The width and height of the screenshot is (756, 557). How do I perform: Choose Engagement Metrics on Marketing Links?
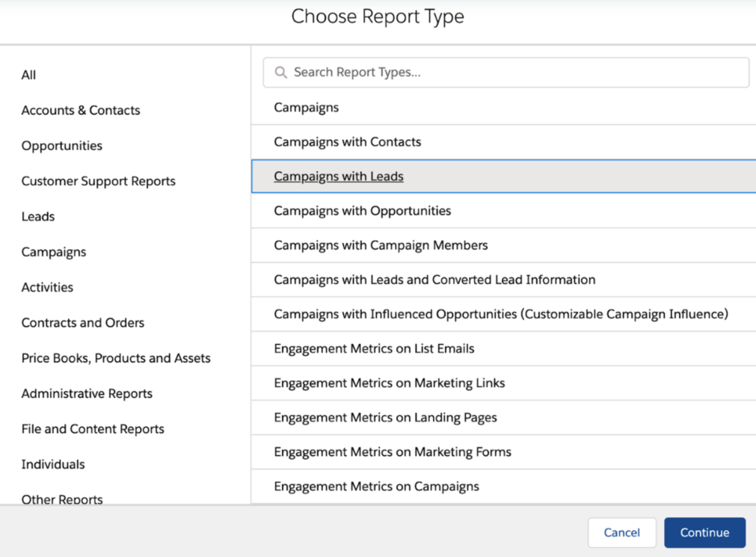(x=503, y=383)
